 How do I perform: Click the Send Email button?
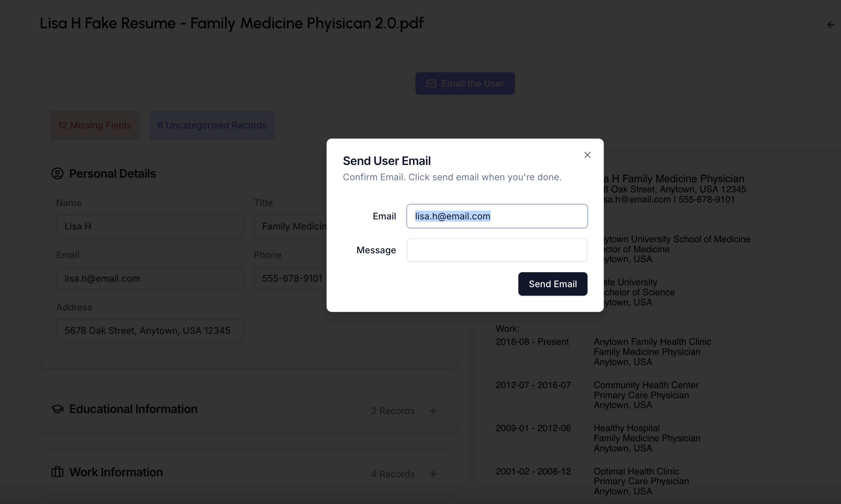(553, 284)
